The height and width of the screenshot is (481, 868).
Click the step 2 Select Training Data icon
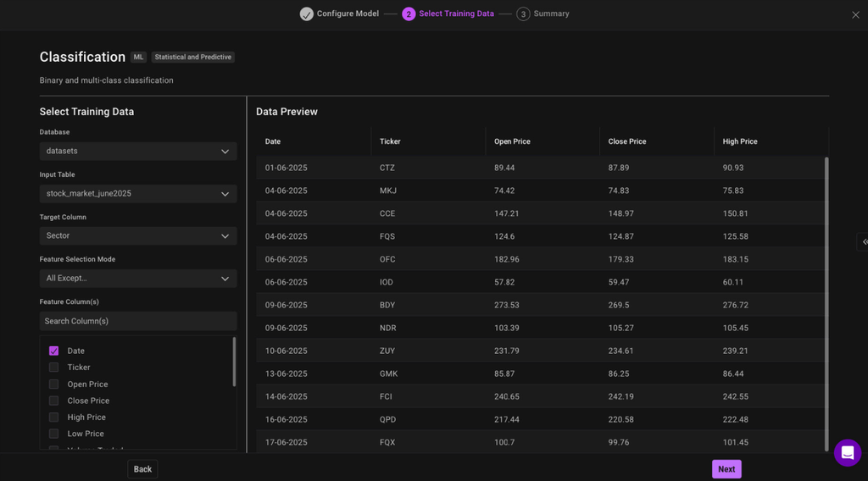tap(409, 14)
